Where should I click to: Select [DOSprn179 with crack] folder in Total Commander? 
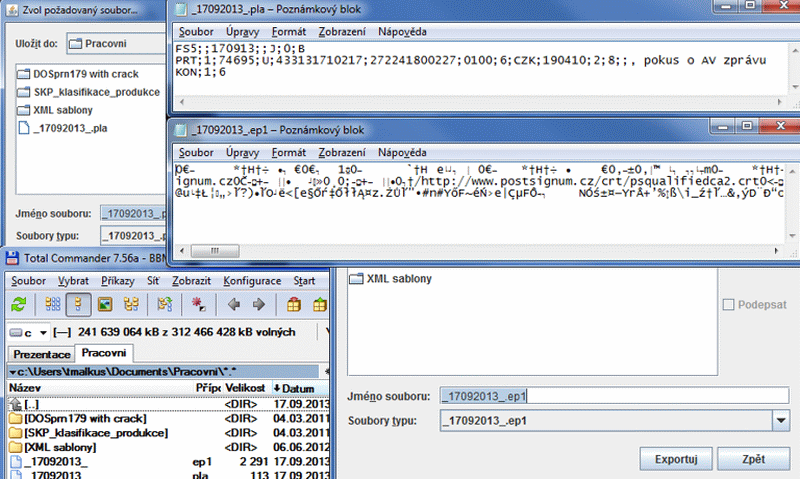168,419
